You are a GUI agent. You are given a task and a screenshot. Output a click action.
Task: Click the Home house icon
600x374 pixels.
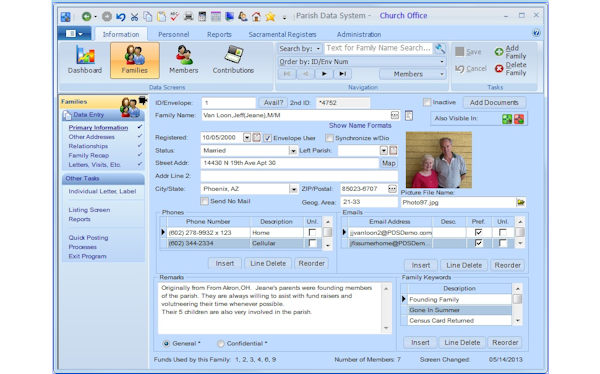click(x=256, y=16)
